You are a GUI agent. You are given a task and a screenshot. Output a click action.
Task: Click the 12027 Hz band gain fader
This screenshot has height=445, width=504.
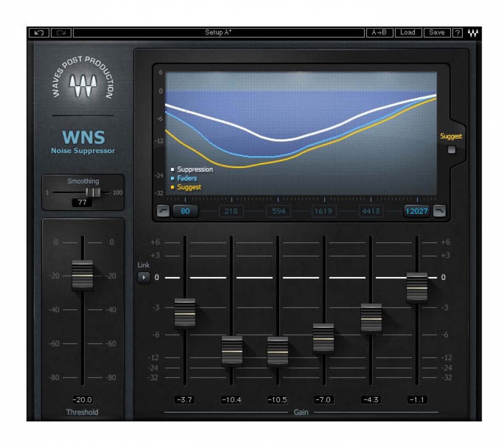click(x=417, y=288)
